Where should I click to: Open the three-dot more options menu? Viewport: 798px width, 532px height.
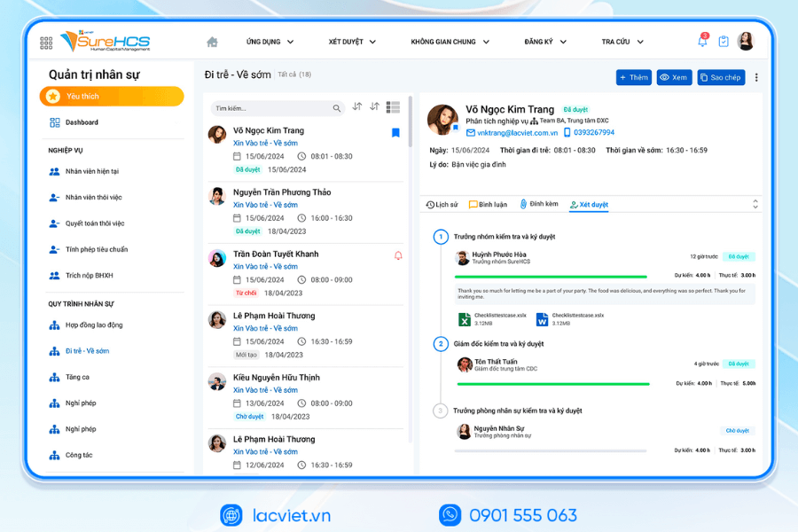[x=756, y=77]
